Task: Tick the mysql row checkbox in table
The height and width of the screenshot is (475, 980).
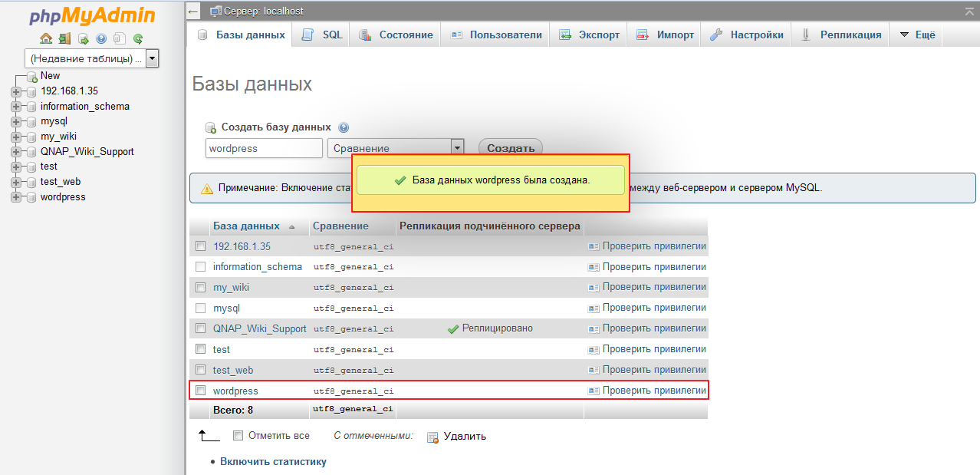Action: (x=200, y=308)
